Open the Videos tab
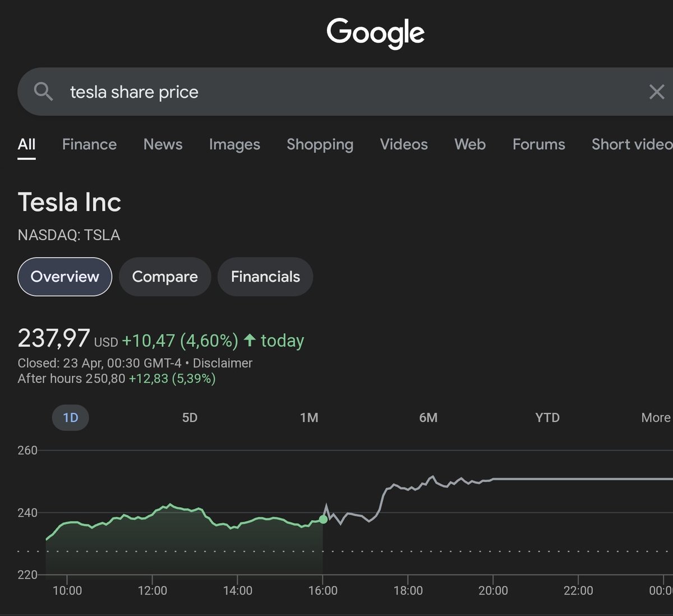The height and width of the screenshot is (616, 673). (404, 144)
